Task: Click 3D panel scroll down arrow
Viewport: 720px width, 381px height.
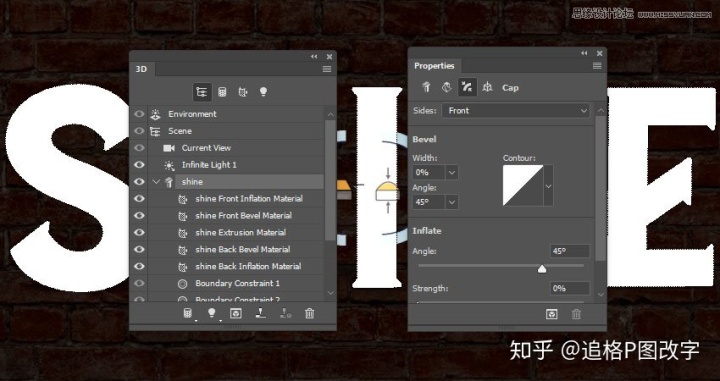Action: click(x=331, y=293)
